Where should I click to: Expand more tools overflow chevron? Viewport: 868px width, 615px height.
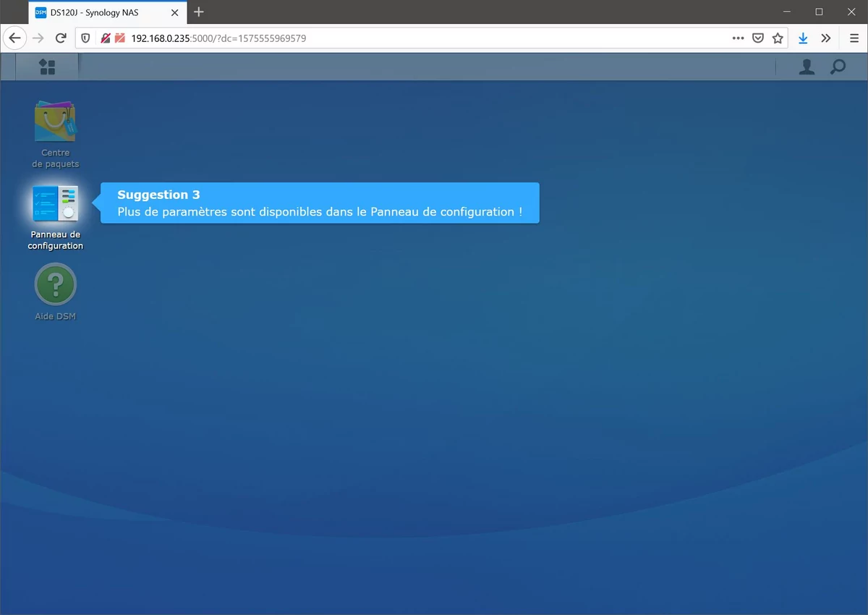(x=826, y=38)
